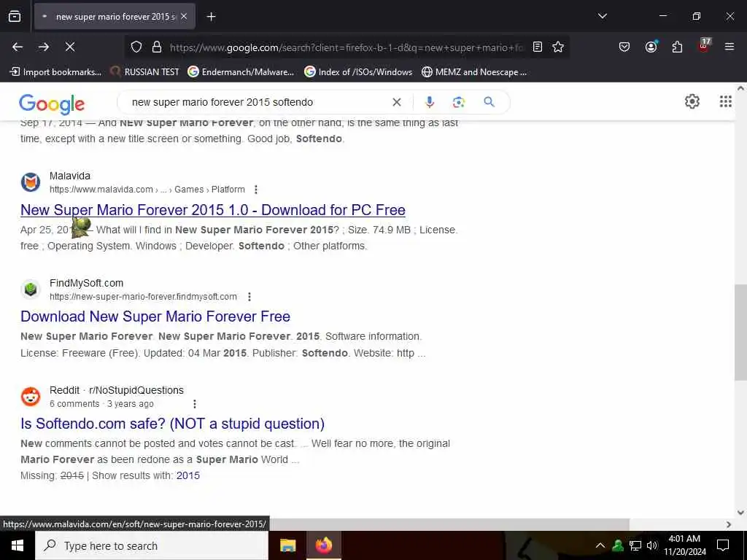The height and width of the screenshot is (560, 747).
Task: Open RUSSIAN TEST bookmark
Action: click(144, 72)
